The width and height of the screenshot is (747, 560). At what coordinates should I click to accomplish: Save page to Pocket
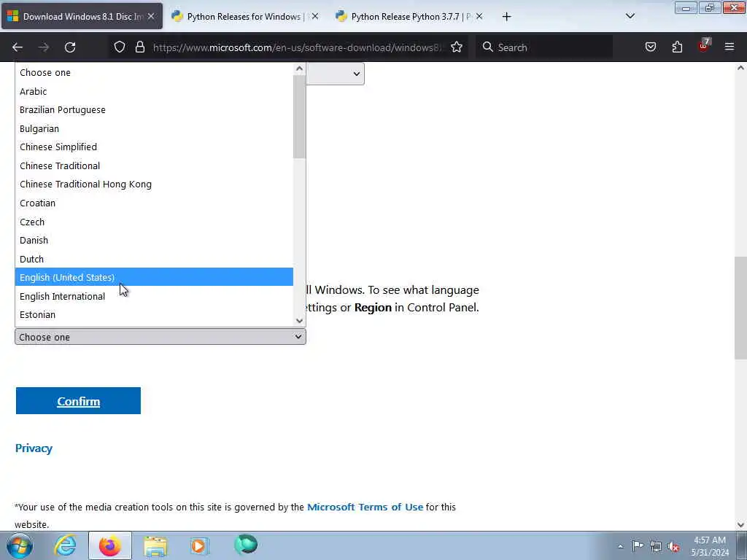(x=650, y=47)
